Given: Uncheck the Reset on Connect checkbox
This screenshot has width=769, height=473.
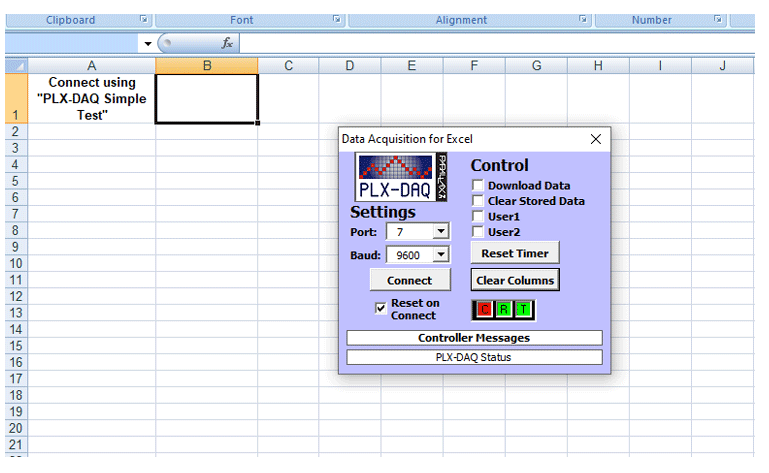Looking at the screenshot, I should (380, 308).
